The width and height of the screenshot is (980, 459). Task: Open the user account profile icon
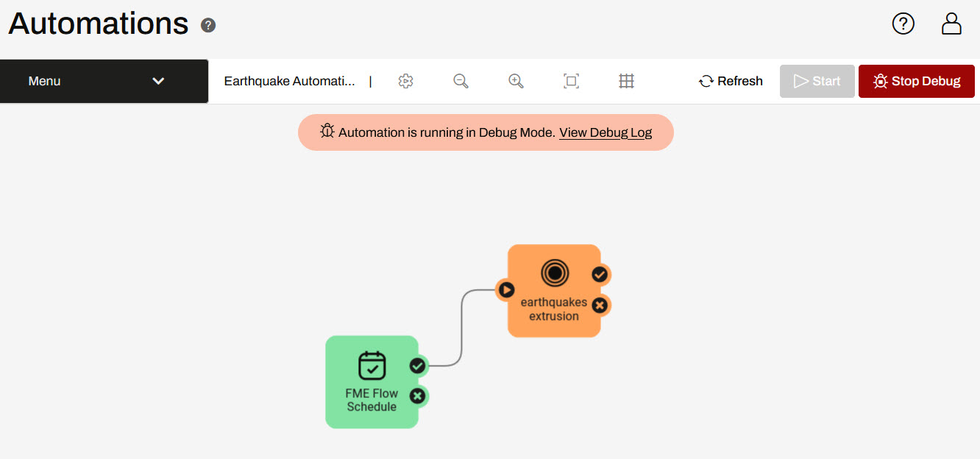click(951, 24)
